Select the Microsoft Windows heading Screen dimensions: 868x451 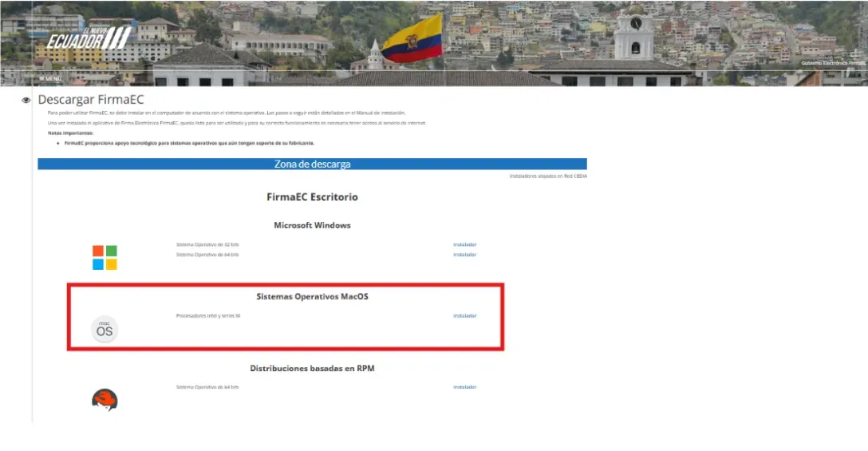312,225
